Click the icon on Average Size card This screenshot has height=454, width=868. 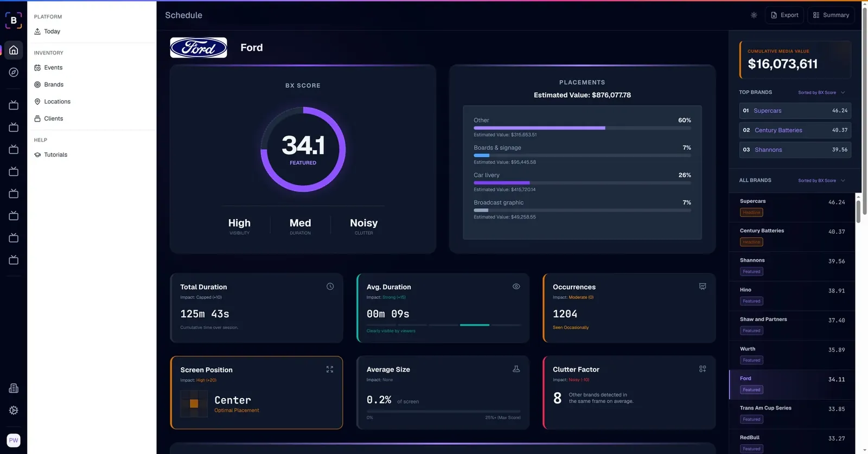coord(516,369)
